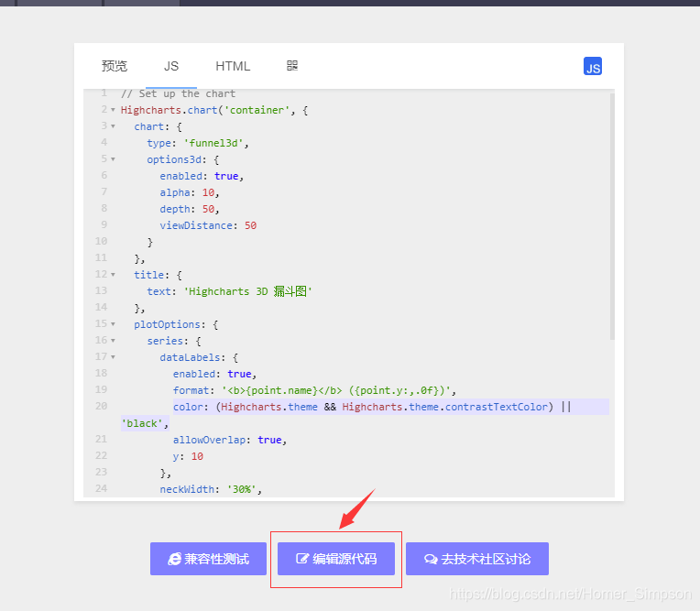
Task: Click the edit pencil icon on 编辑源代码
Action: tap(302, 559)
